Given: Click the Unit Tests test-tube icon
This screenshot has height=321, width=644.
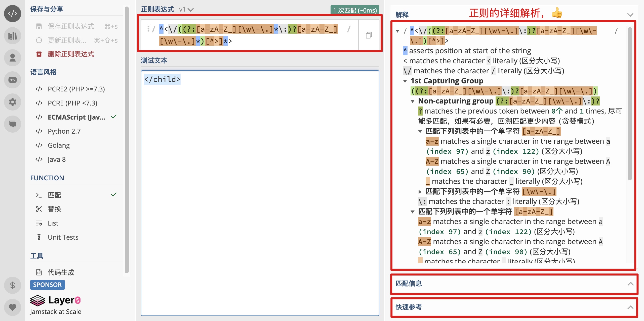Looking at the screenshot, I should coord(39,237).
